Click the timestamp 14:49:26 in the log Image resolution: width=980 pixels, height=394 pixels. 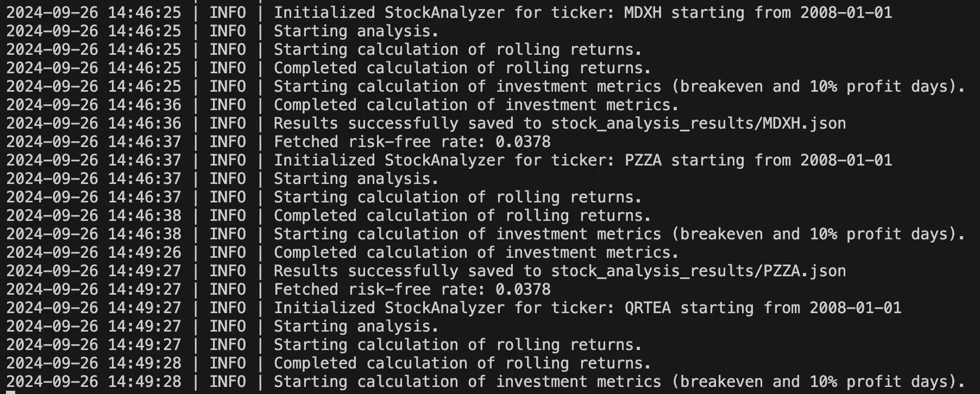pyautogui.click(x=145, y=252)
